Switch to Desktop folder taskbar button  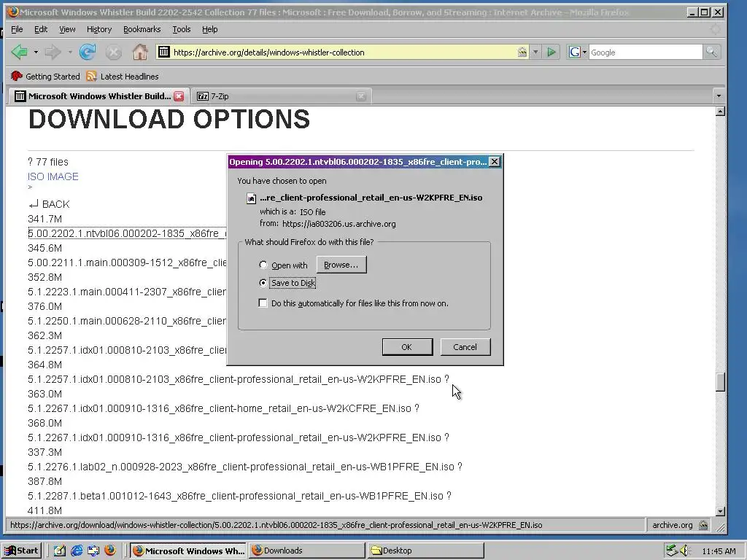tap(425, 551)
